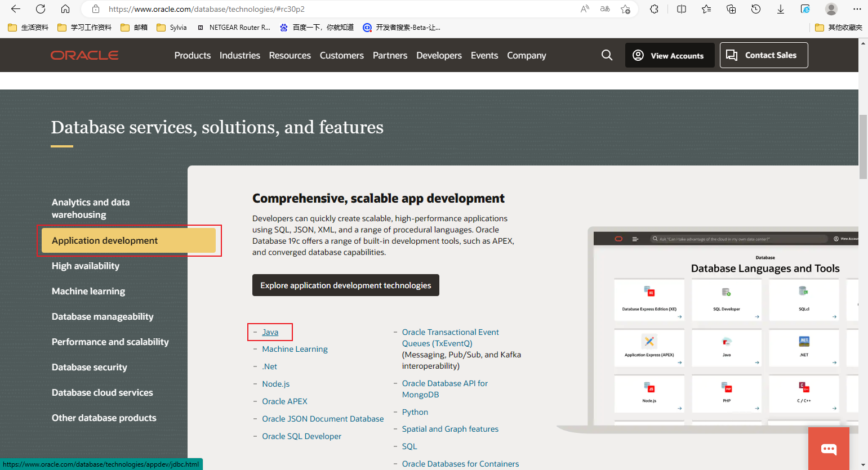
Task: Open collections icon in toolbar
Action: pyautogui.click(x=731, y=9)
